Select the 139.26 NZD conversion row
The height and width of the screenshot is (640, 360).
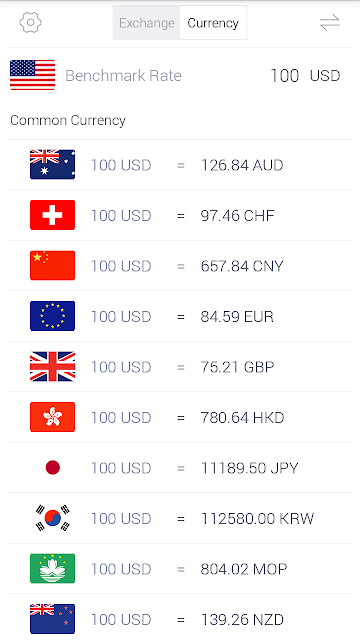(180, 619)
